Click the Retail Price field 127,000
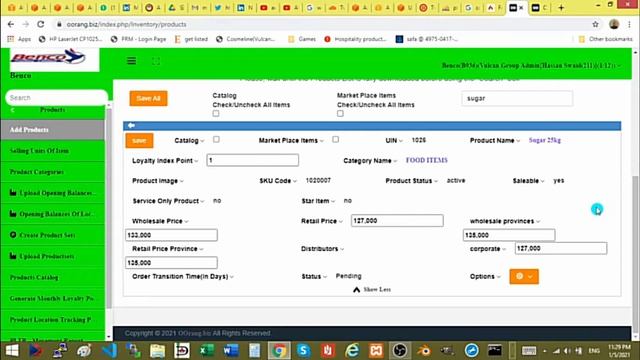640x360 pixels. tap(397, 221)
